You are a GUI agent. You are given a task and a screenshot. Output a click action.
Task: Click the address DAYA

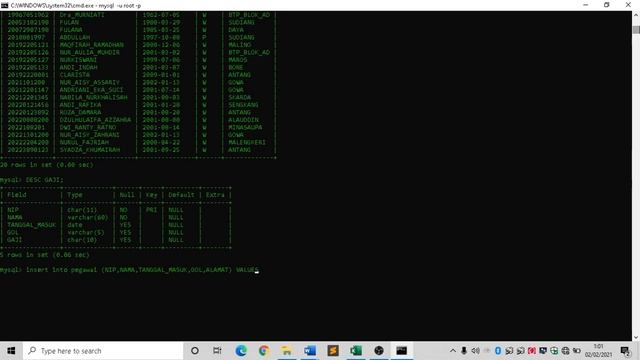[236, 30]
